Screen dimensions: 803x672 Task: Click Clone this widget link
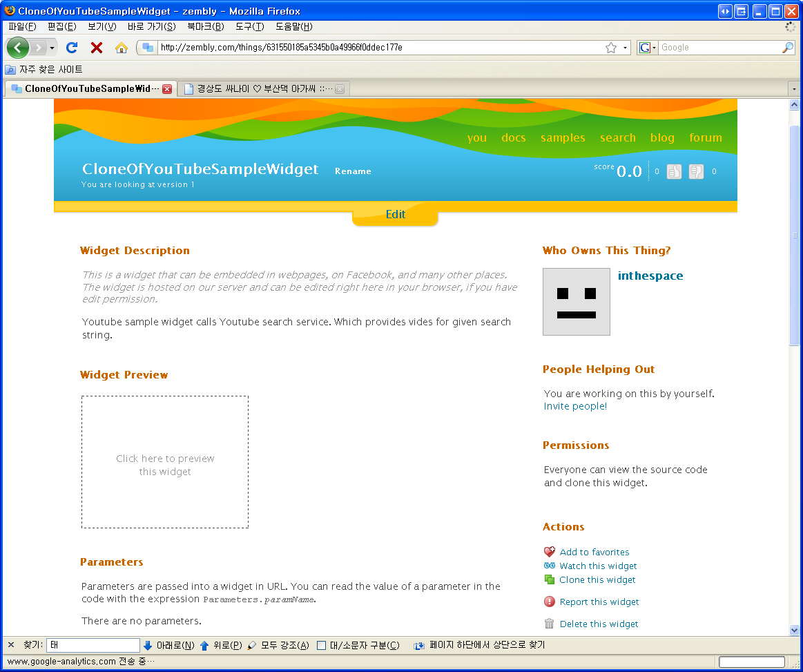(x=597, y=579)
